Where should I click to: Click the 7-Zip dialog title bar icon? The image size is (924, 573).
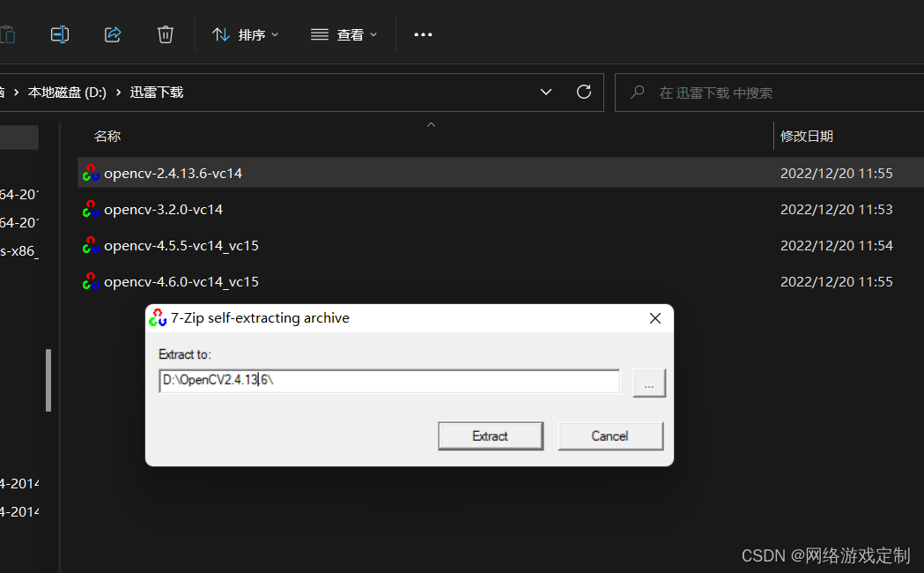point(158,317)
